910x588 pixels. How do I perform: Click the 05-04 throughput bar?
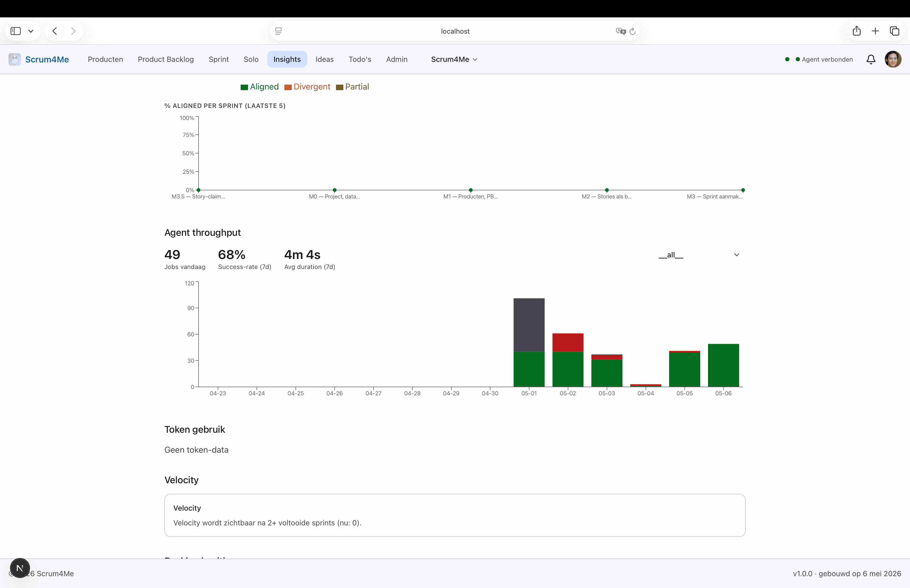click(x=646, y=385)
